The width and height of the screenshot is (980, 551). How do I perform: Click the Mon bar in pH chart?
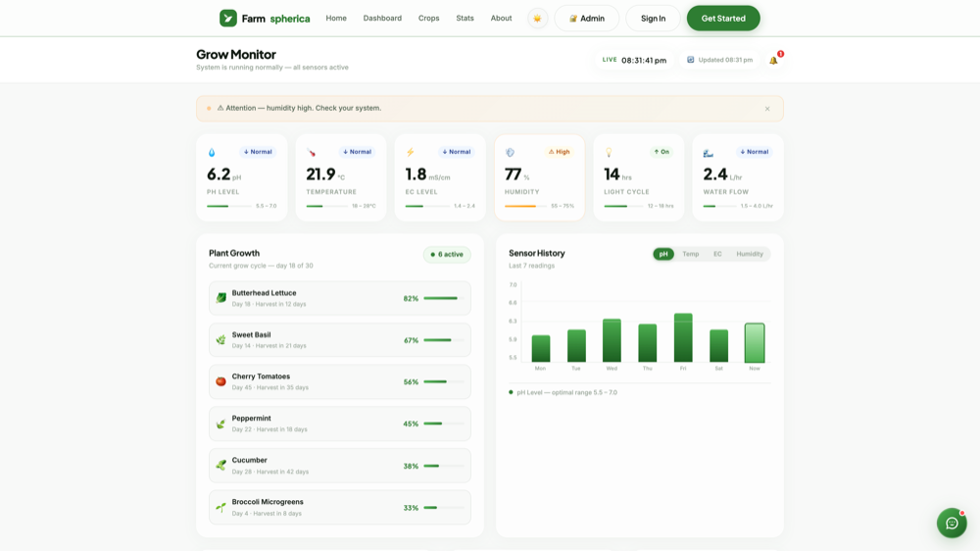[x=541, y=349]
